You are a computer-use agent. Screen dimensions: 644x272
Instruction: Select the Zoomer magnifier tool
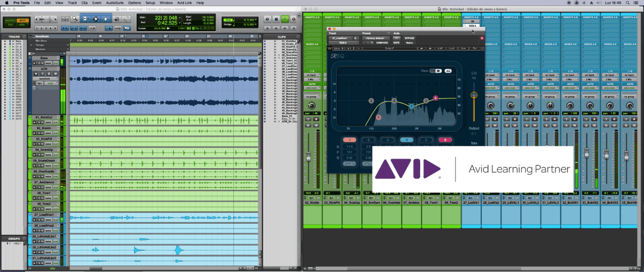(76, 19)
